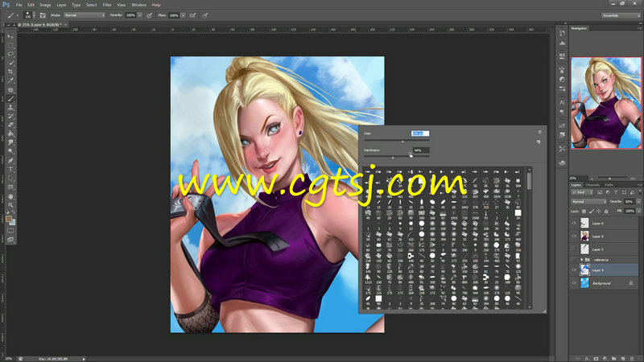Open the Window menu
Image resolution: width=644 pixels, height=362 pixels.
[138, 5]
